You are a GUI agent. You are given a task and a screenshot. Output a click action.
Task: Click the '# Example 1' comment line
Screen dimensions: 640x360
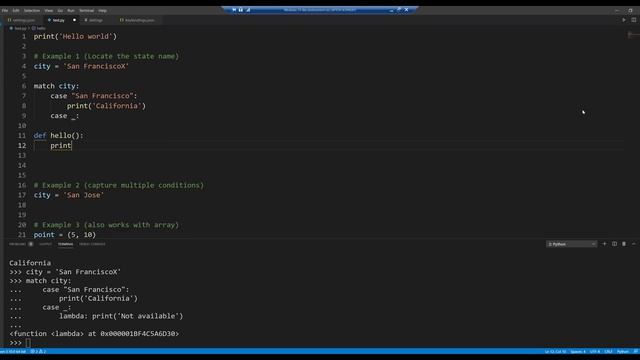(106, 56)
